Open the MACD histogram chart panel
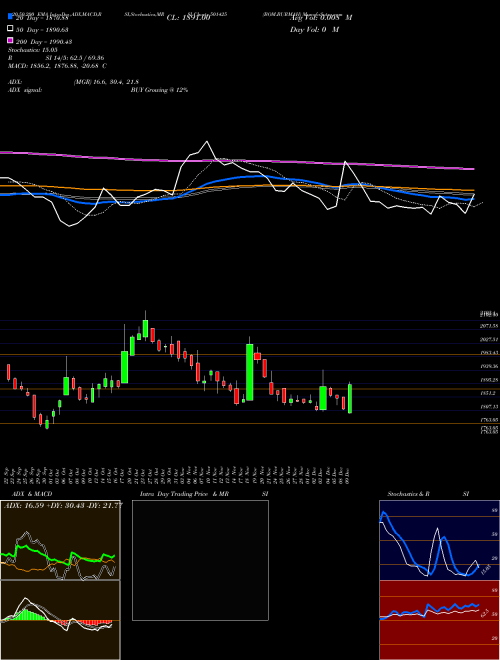Image resolution: width=500 pixels, height=660 pixels. coord(60,620)
